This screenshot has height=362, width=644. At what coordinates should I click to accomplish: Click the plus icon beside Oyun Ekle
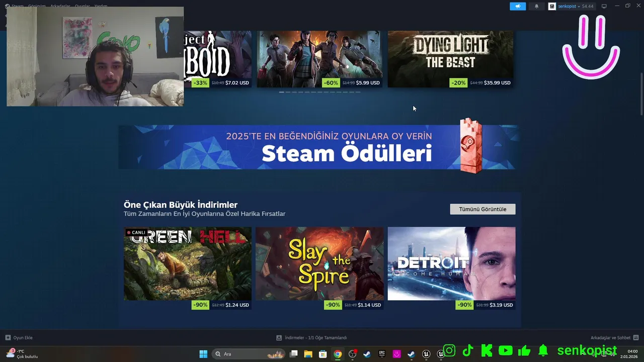click(x=8, y=338)
